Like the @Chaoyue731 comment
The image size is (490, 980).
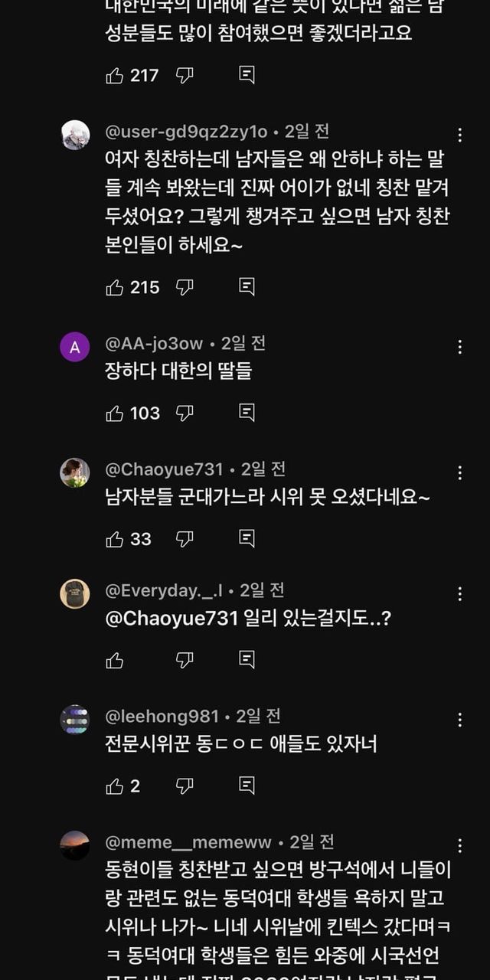115,539
